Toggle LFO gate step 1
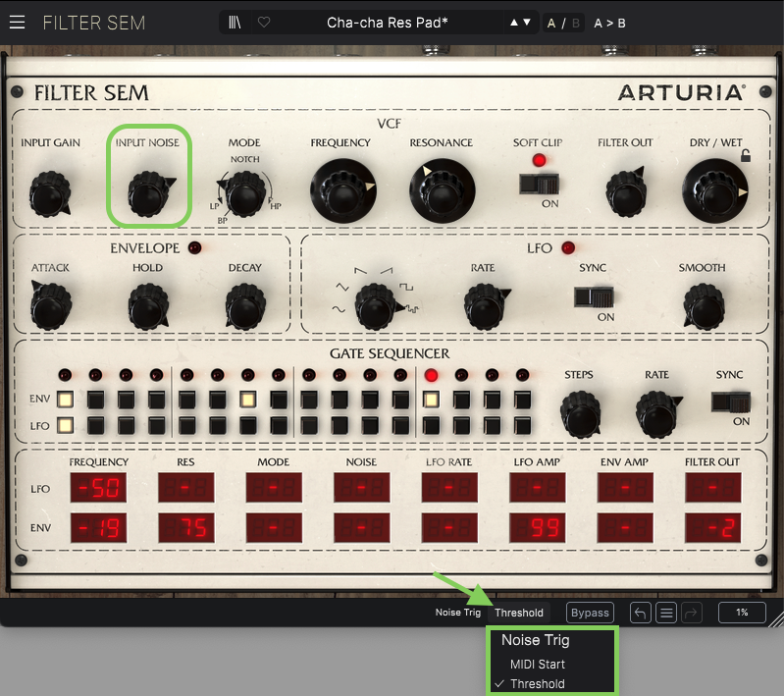Viewport: 784px width, 696px height. coord(65,425)
